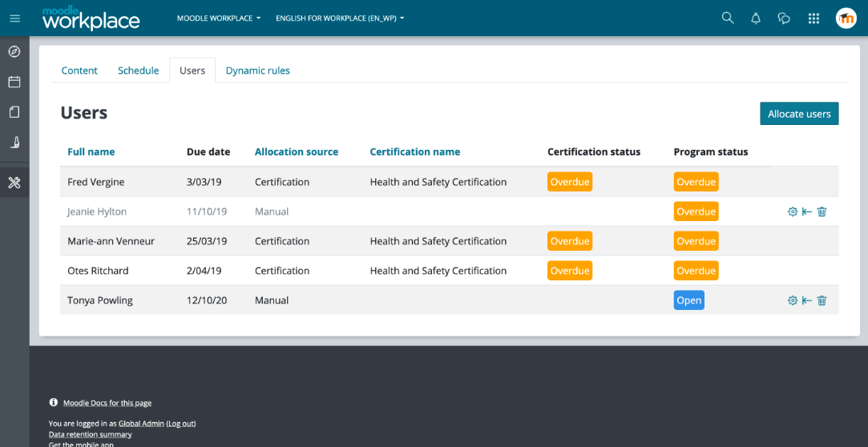Click Otes Ritchard's Certification status Overdue badge
Screen dimensions: 868x447
click(x=570, y=271)
